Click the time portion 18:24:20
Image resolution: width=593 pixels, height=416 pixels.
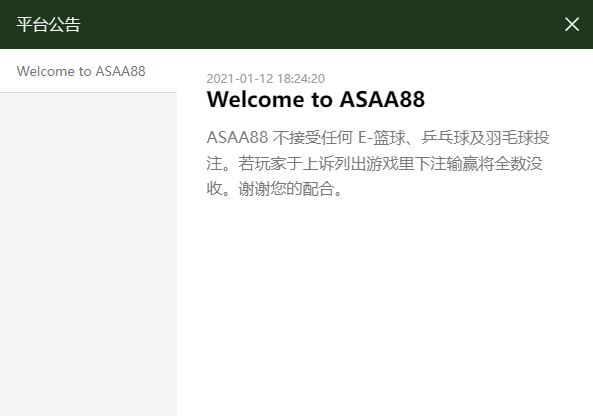click(x=301, y=79)
